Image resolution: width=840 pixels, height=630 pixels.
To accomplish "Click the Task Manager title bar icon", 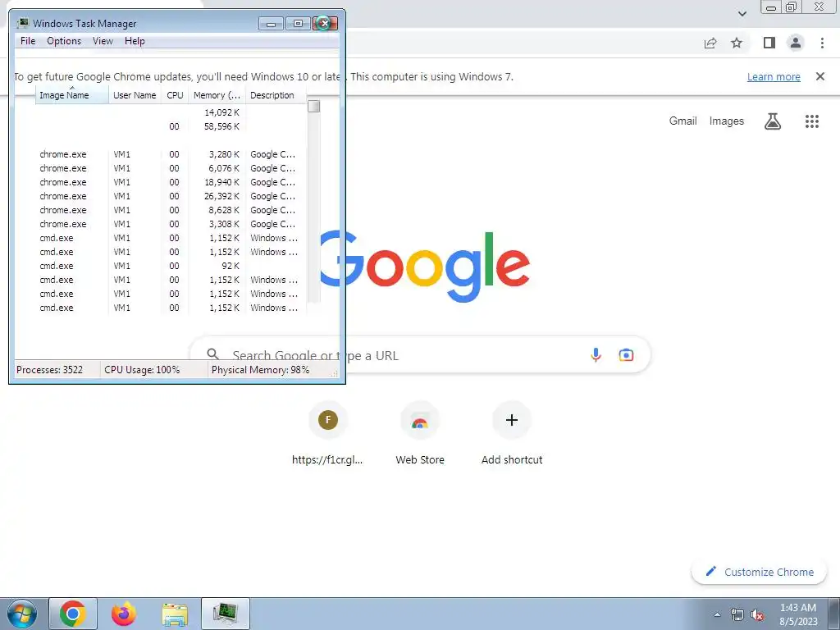I will click(x=22, y=24).
